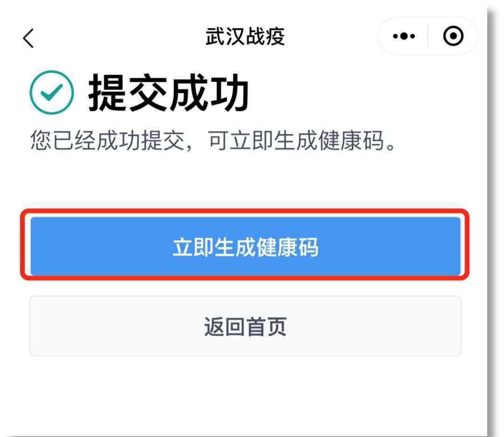Click the 提 character in the large heading

[x=108, y=92]
